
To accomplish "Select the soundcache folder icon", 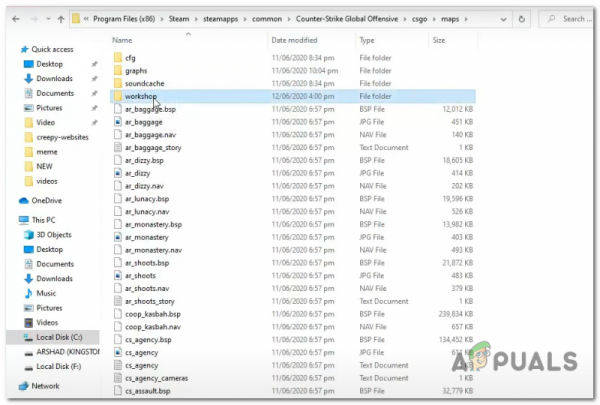I will 118,83.
